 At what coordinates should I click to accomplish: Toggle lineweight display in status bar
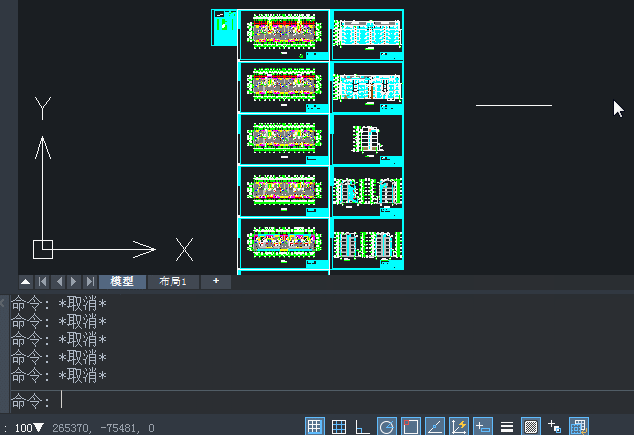click(x=507, y=427)
